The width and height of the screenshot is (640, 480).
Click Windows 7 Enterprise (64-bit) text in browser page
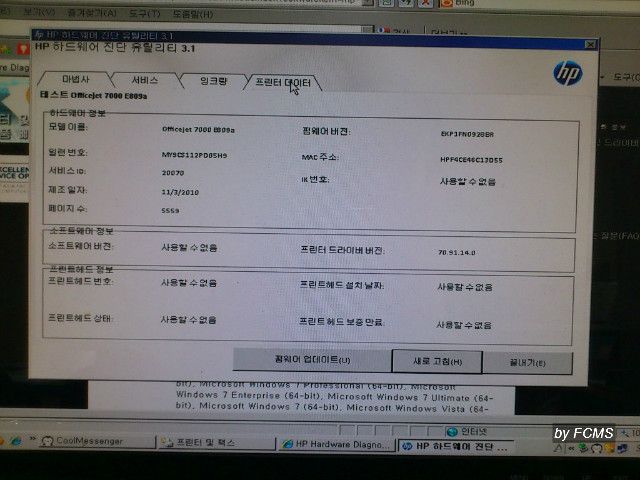pyautogui.click(x=249, y=395)
